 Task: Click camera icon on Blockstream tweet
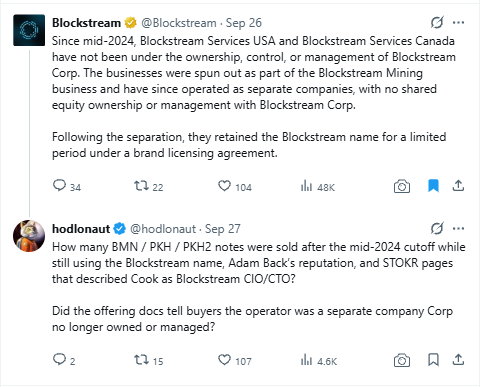[402, 186]
